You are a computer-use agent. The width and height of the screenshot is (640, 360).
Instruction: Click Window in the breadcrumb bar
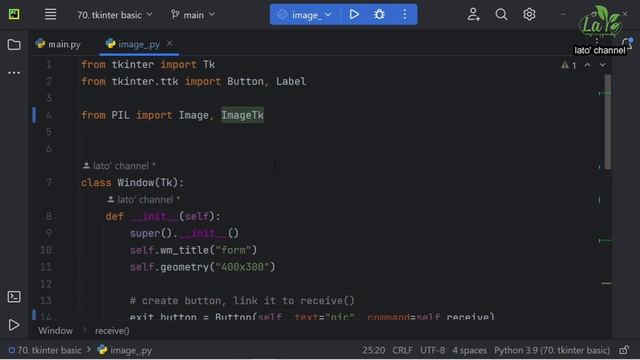(x=56, y=331)
